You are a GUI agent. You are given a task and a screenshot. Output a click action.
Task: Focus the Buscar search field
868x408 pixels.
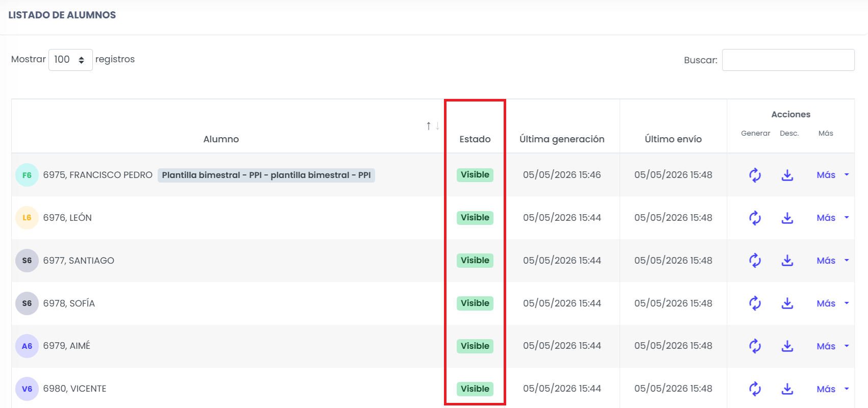(788, 60)
